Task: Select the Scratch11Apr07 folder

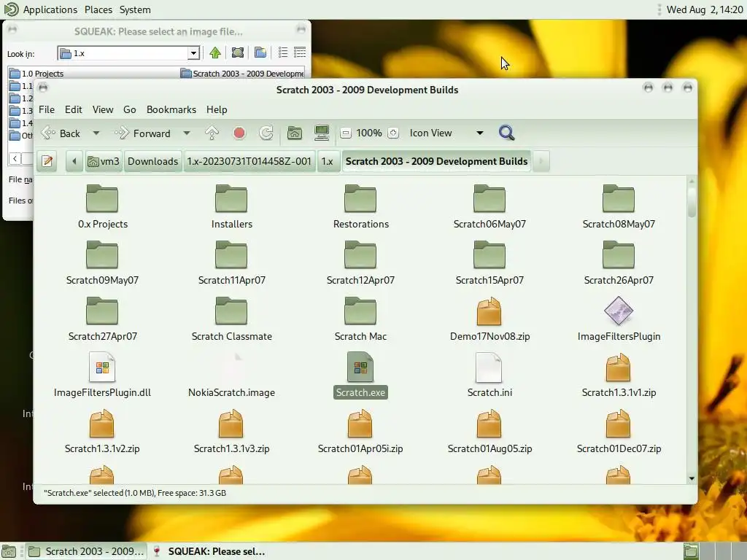Action: pos(231,262)
